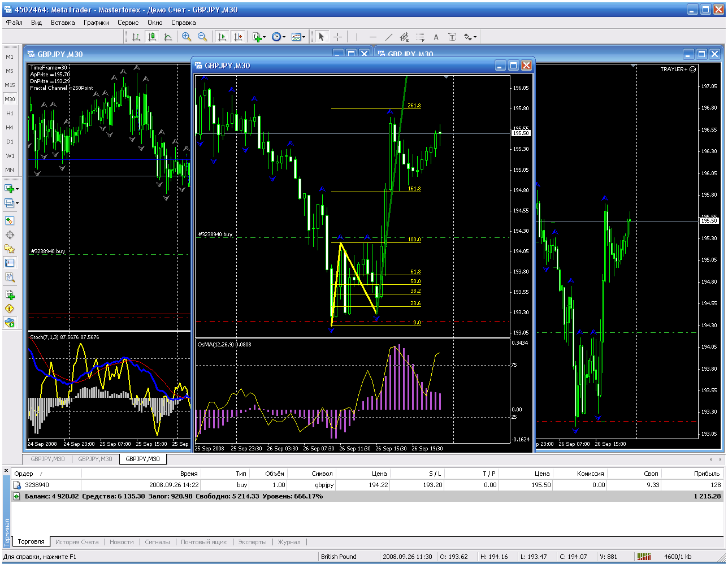The width and height of the screenshot is (728, 564).
Task: Expand the Indicators dropdown arrow
Action: [265, 37]
